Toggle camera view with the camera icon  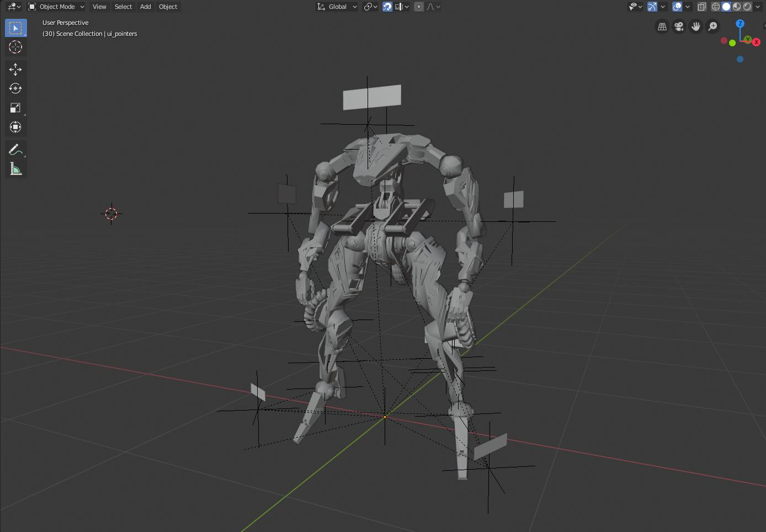(679, 26)
